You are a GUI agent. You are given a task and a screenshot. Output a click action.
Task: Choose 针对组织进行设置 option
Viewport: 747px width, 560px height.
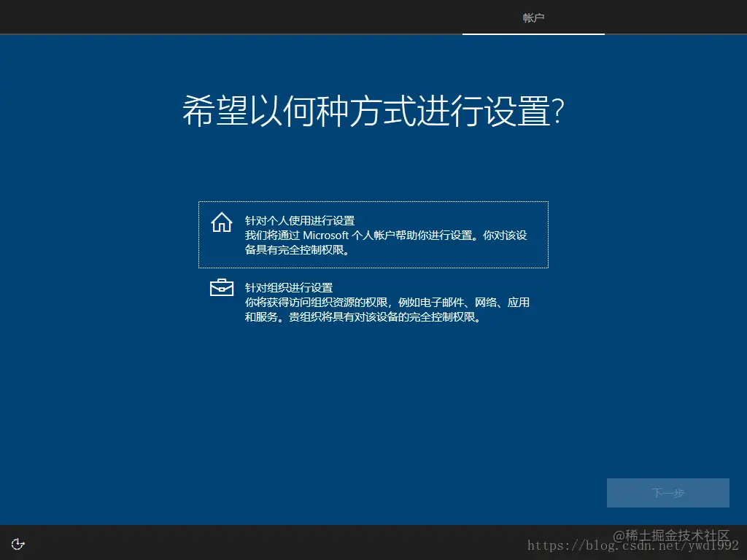[x=373, y=302]
